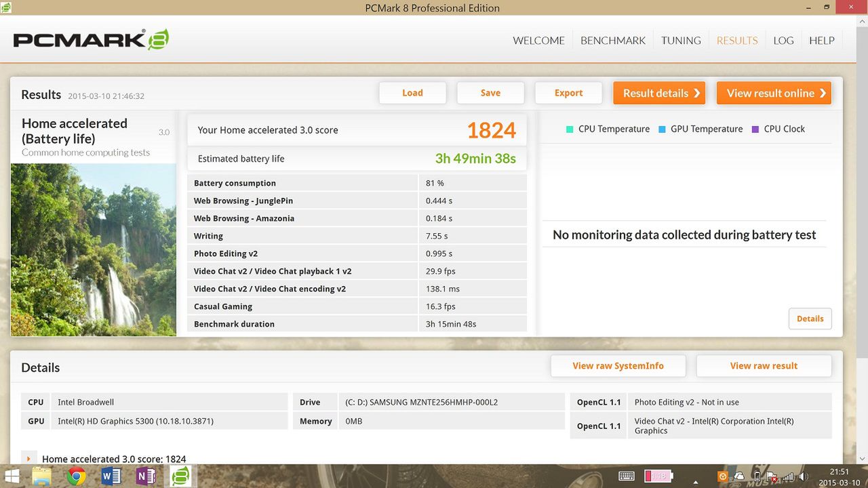
Task: Click Photo Editing v2 - Not in use
Action: [687, 402]
